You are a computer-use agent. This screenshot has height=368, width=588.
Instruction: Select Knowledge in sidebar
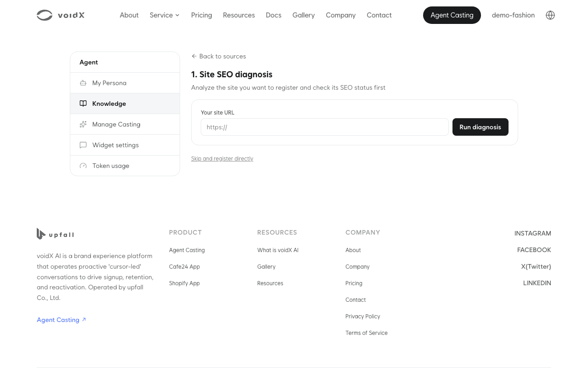[x=125, y=103]
